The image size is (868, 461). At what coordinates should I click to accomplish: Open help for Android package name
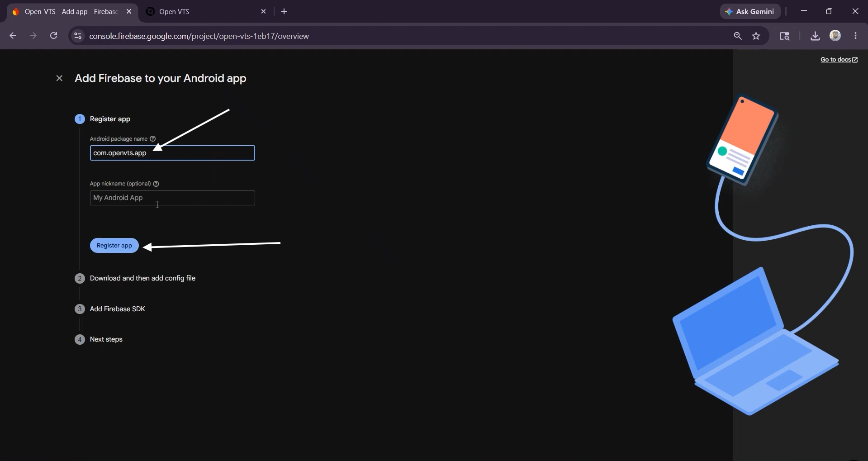click(153, 139)
